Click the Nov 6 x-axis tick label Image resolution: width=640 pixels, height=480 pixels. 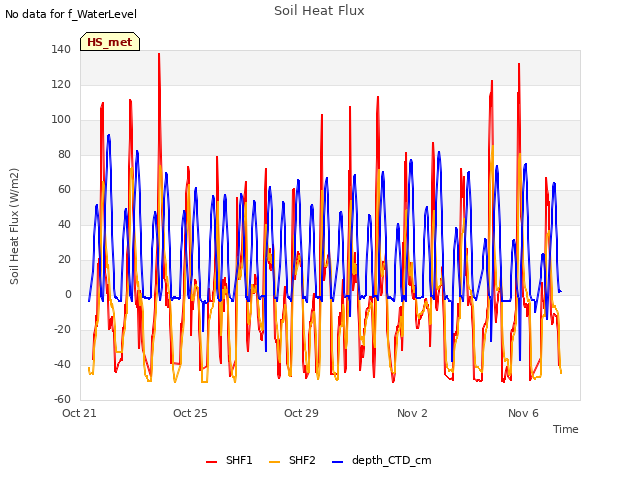pos(523,413)
